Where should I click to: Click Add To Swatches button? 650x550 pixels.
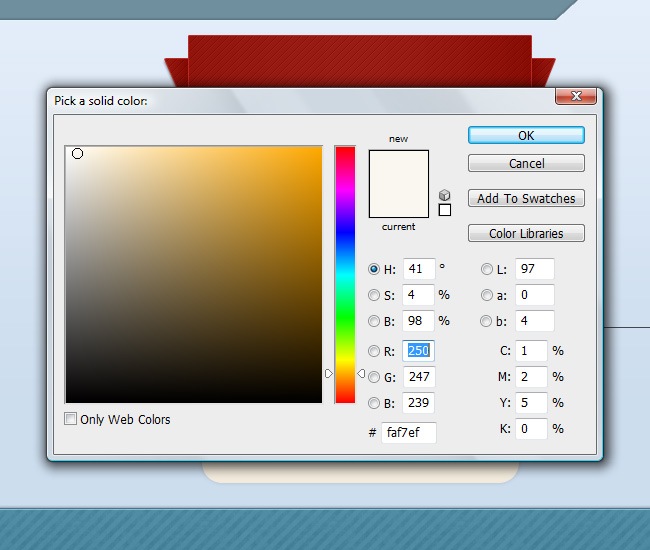pyautogui.click(x=526, y=198)
